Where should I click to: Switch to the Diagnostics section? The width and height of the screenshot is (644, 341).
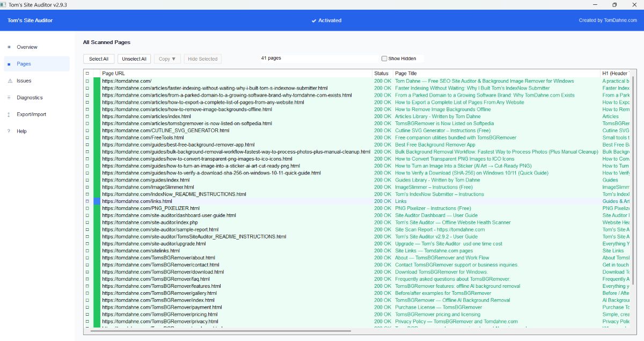click(x=30, y=97)
